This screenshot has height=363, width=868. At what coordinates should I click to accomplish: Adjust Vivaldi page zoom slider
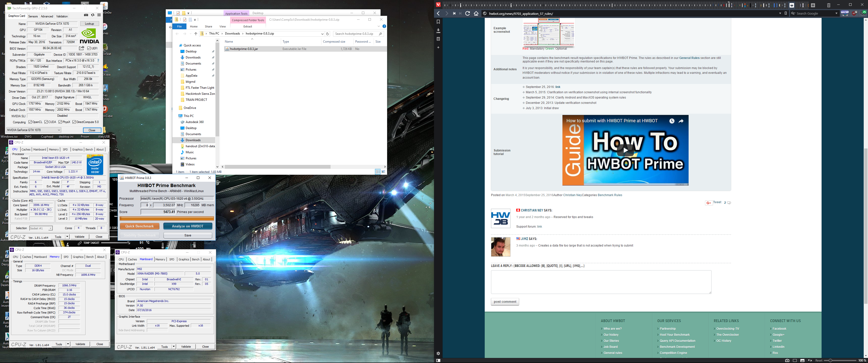(x=840, y=360)
